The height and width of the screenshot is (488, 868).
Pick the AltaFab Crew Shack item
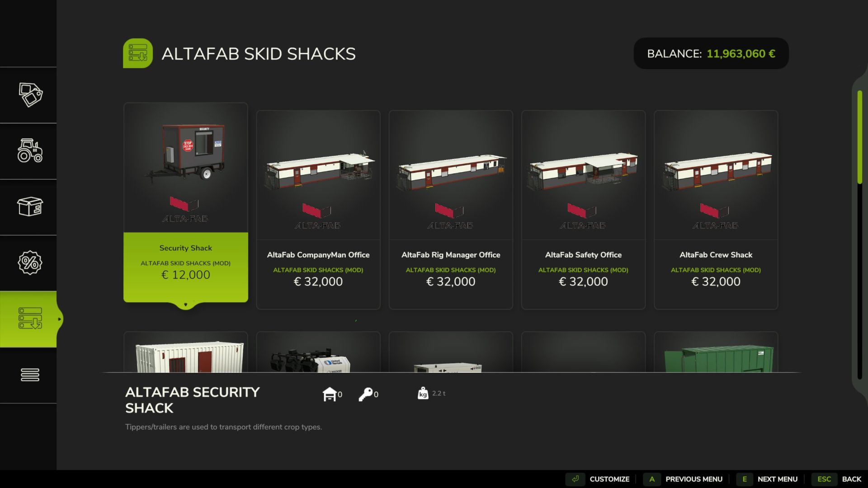pos(716,210)
